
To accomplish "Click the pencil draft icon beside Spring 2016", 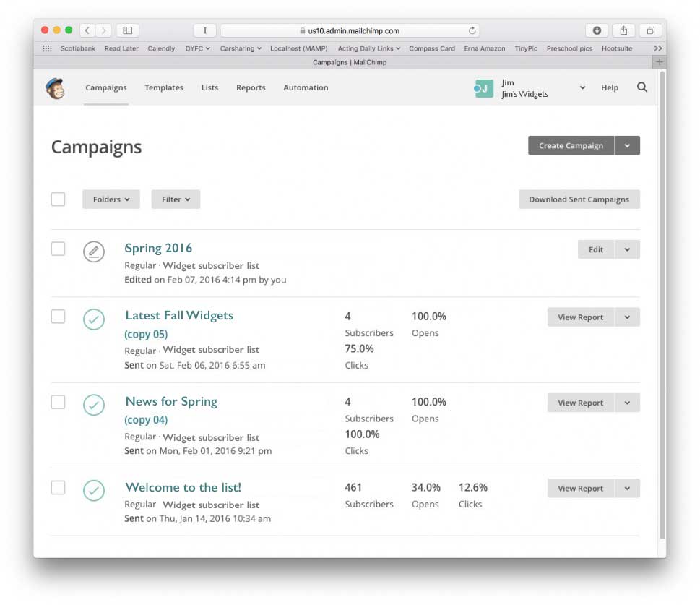I will pos(93,252).
